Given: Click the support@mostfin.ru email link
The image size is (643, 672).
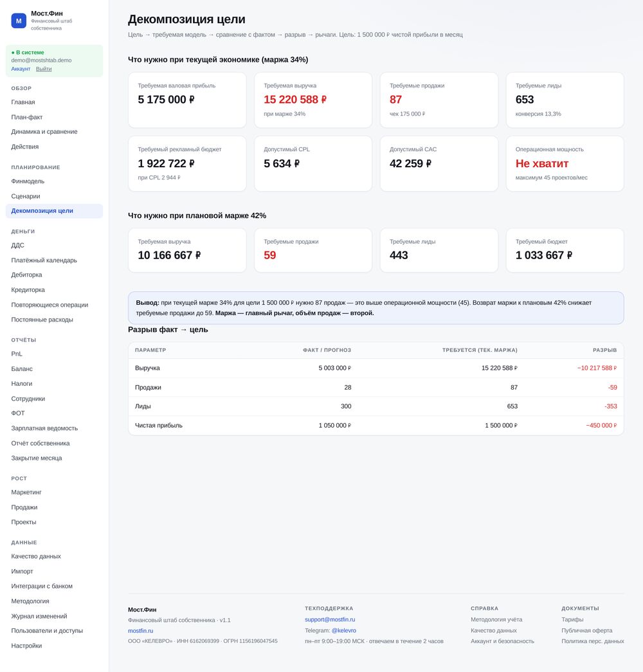Looking at the screenshot, I should 330,620.
